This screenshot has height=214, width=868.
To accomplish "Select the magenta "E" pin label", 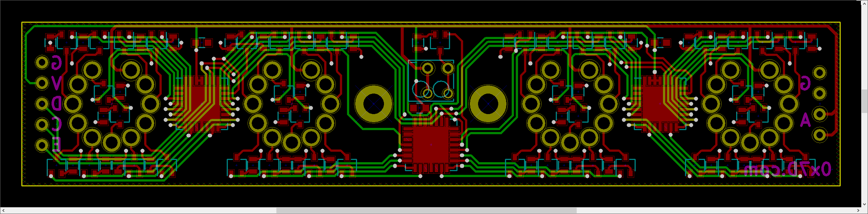I will tap(56, 144).
